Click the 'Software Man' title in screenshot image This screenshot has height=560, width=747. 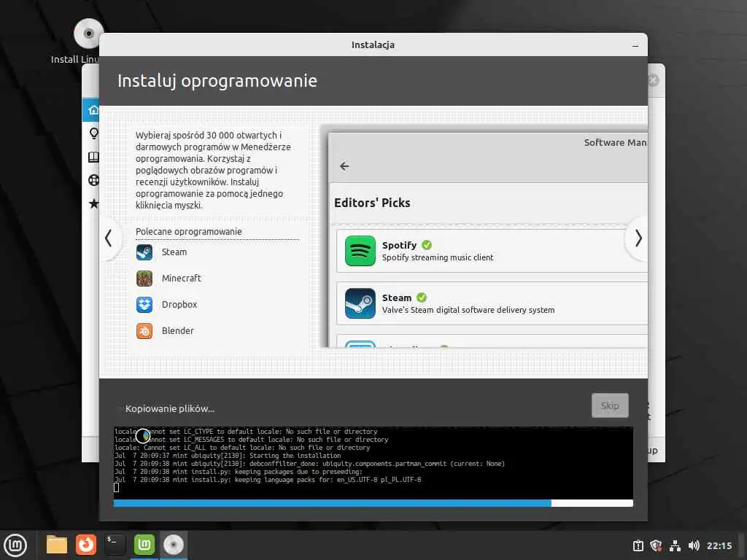pos(615,142)
